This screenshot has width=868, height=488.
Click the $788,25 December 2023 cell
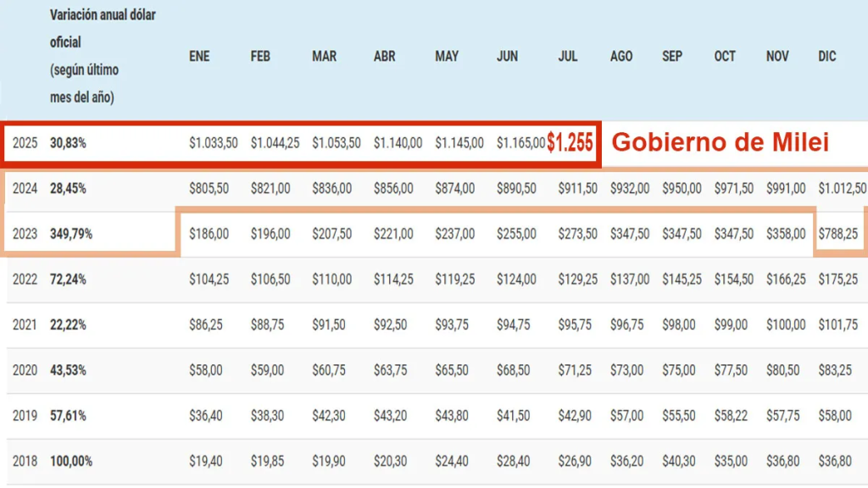click(x=840, y=233)
